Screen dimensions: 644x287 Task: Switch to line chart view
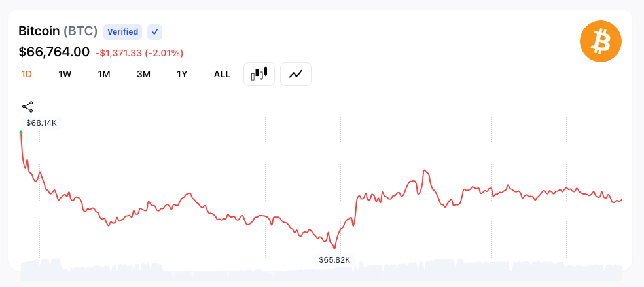pos(296,74)
